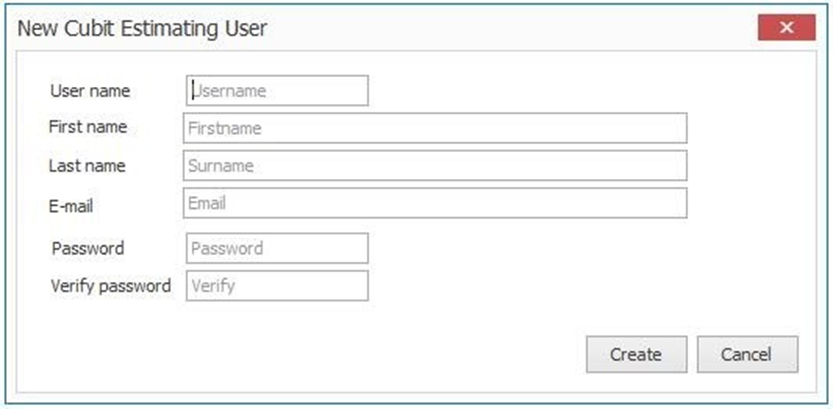Viewport: 833px width, 409px height.
Task: Click the Verify password field
Action: tap(277, 286)
